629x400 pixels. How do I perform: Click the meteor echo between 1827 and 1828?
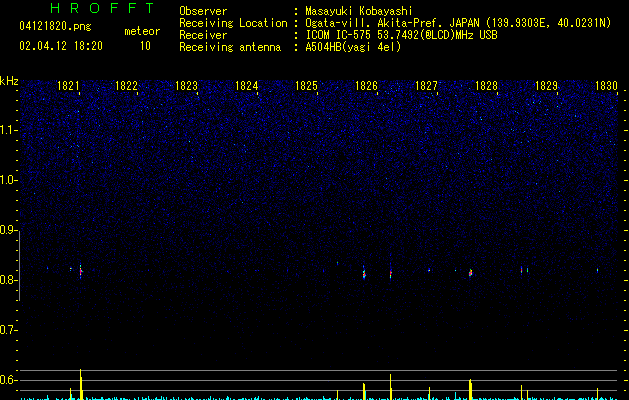[471, 272]
